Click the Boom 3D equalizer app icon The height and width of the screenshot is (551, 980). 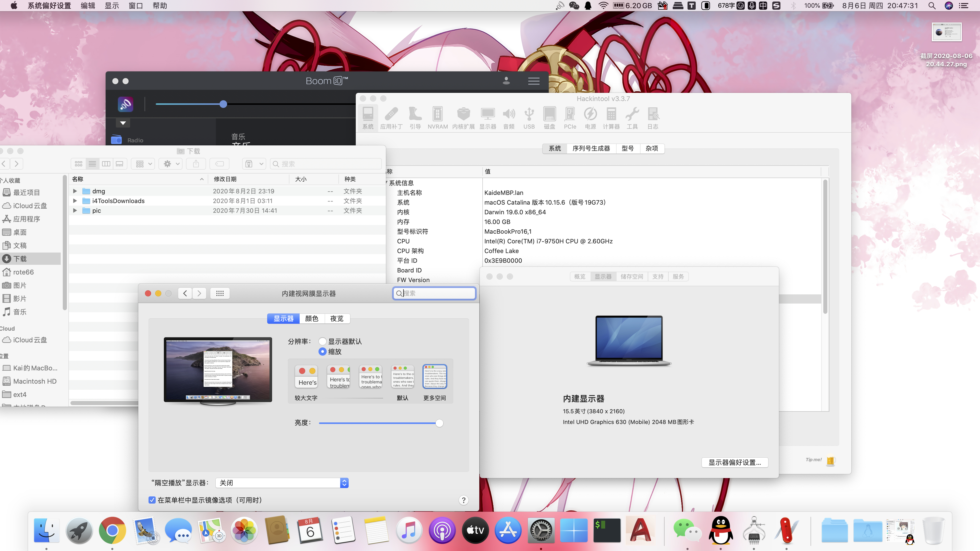tap(126, 104)
